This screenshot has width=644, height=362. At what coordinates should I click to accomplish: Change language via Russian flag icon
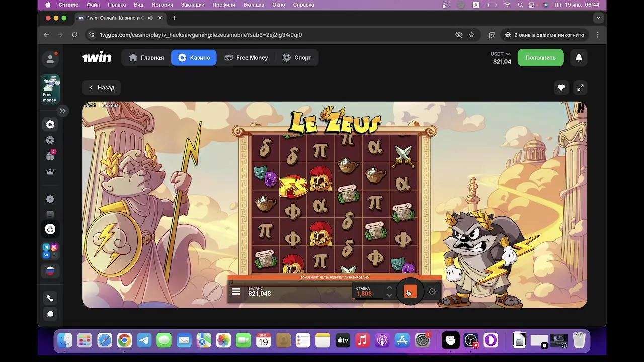click(50, 270)
